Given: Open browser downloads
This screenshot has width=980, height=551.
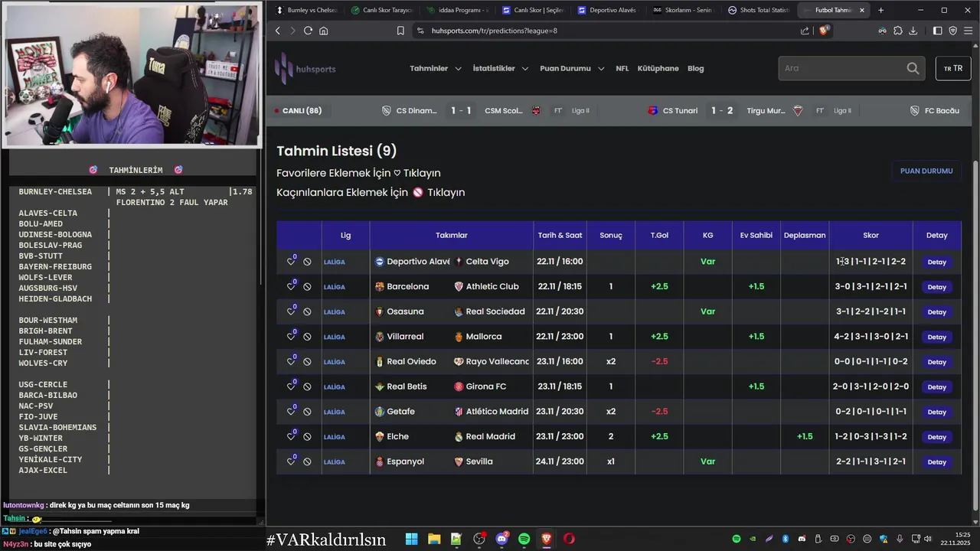Looking at the screenshot, I should pyautogui.click(x=913, y=31).
